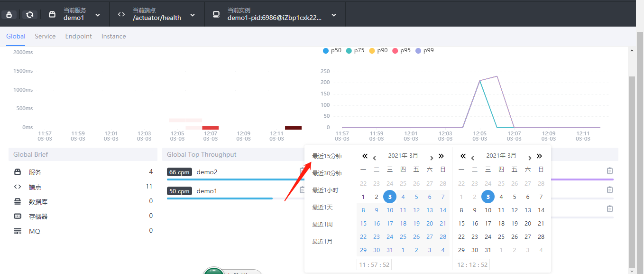Pick the 最近1月 time shortcut

pyautogui.click(x=322, y=242)
